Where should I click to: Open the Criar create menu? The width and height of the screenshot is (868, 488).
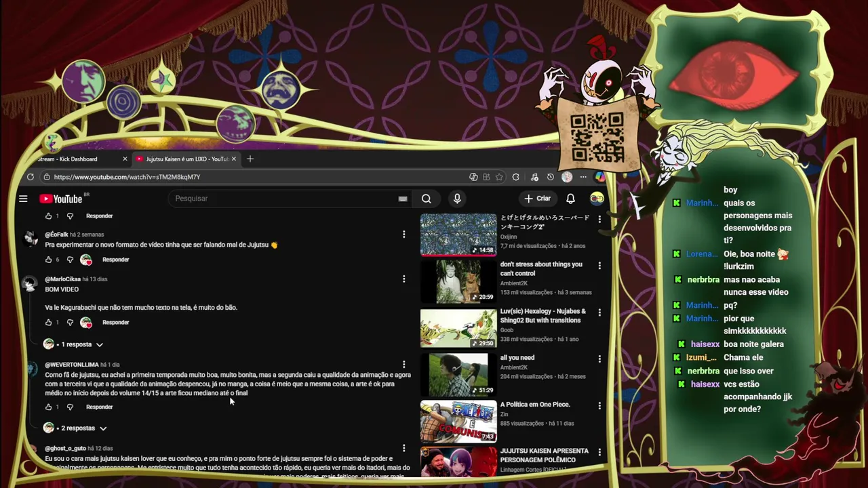[537, 199]
